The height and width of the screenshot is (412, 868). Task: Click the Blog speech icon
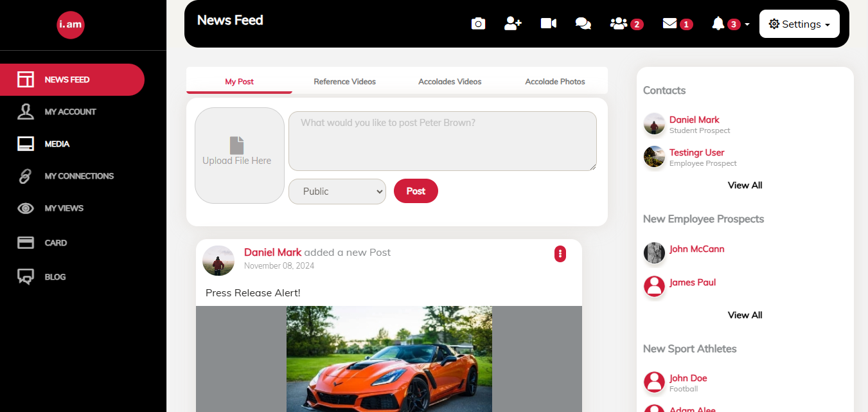tap(26, 277)
